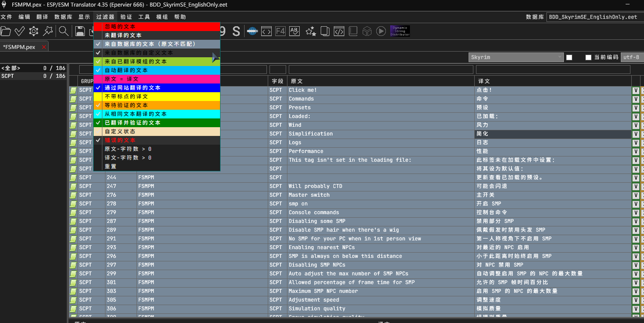Click the 原文 column header

(x=381, y=81)
